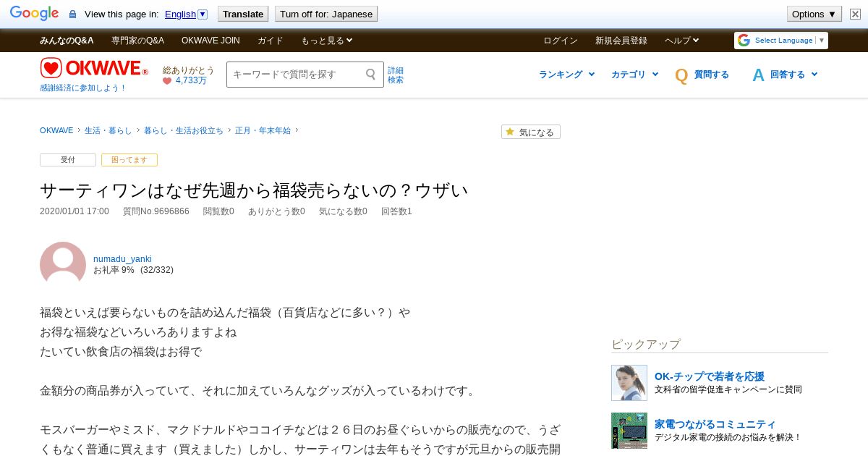The width and height of the screenshot is (868, 456).
Task: Click the 気になる star button
Action: coord(531,132)
